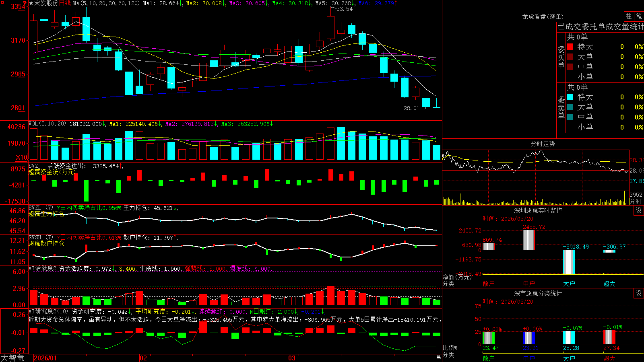Click the 爆发线: 6.000 label
This screenshot has height=362, width=644.
250,269
